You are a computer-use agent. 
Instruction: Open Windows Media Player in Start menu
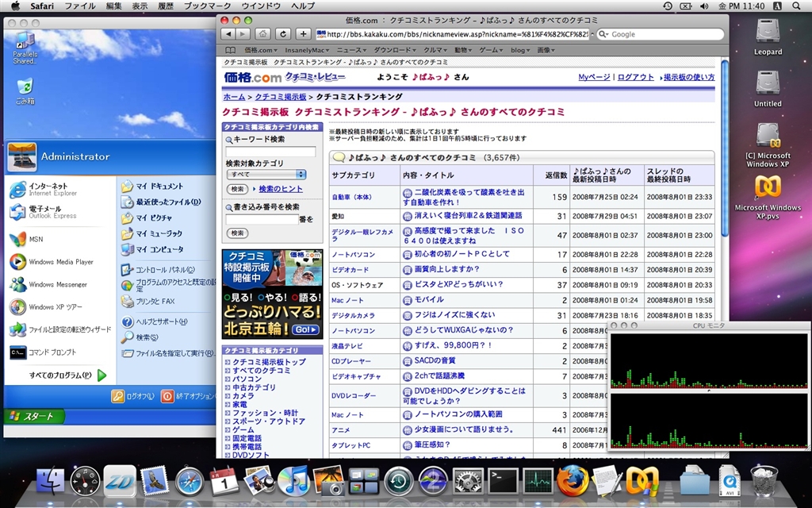coord(61,262)
